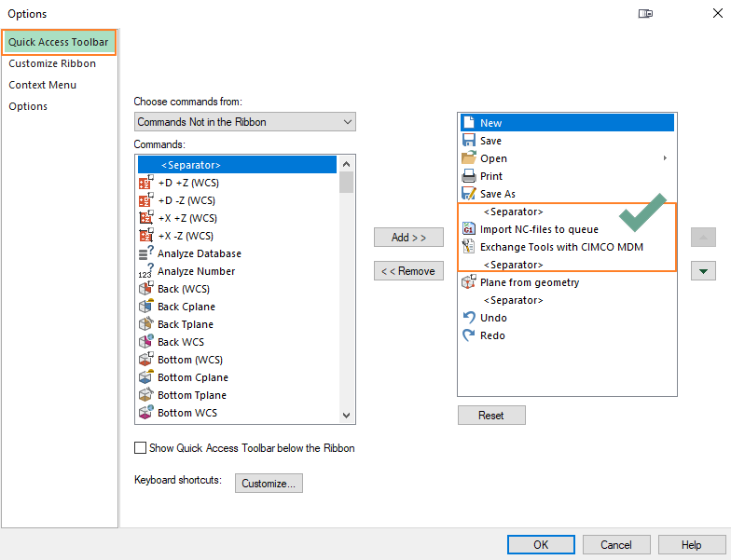731x560 pixels.
Task: Open the Choose commands from dropdown
Action: click(x=244, y=121)
